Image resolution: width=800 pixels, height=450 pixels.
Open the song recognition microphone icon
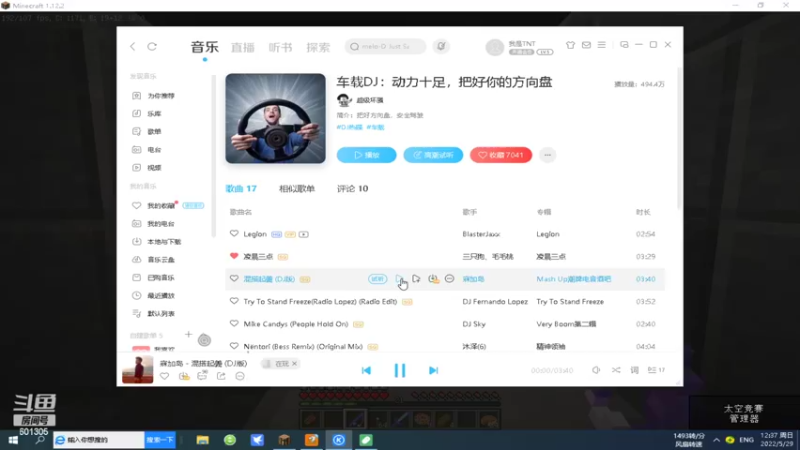[x=441, y=46]
